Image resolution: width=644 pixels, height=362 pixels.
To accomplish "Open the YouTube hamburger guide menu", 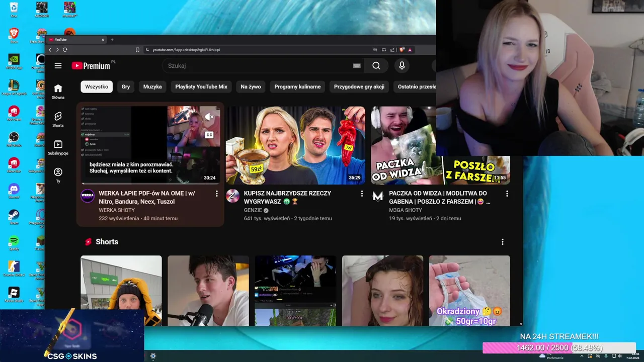I will [58, 66].
